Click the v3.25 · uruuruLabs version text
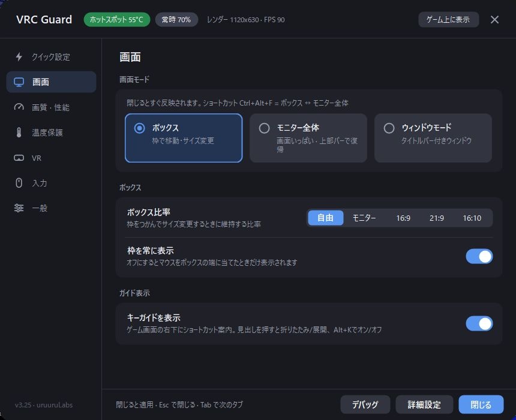The width and height of the screenshot is (516, 420). pyautogui.click(x=44, y=405)
